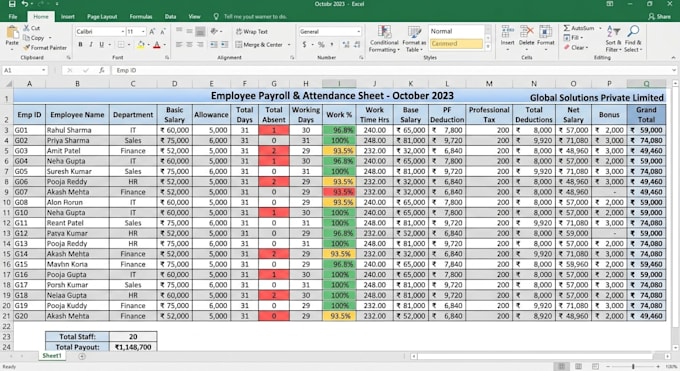Screen dimensions: 680x371
Task: Add a new sheet with the plus button
Action: click(82, 356)
